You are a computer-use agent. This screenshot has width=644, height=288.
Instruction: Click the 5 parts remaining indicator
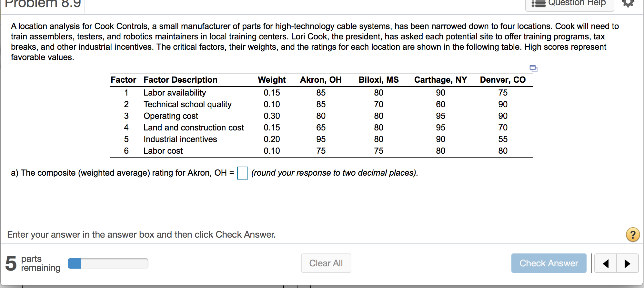(x=32, y=263)
